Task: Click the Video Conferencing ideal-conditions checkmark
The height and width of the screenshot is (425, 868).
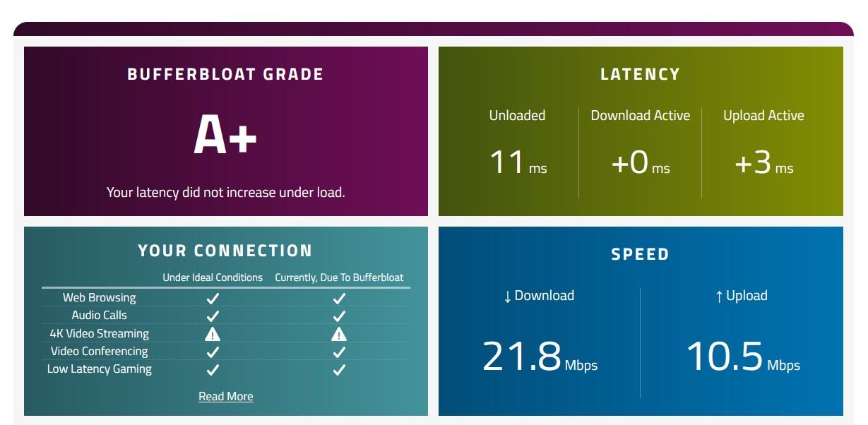Action: pos(213,352)
